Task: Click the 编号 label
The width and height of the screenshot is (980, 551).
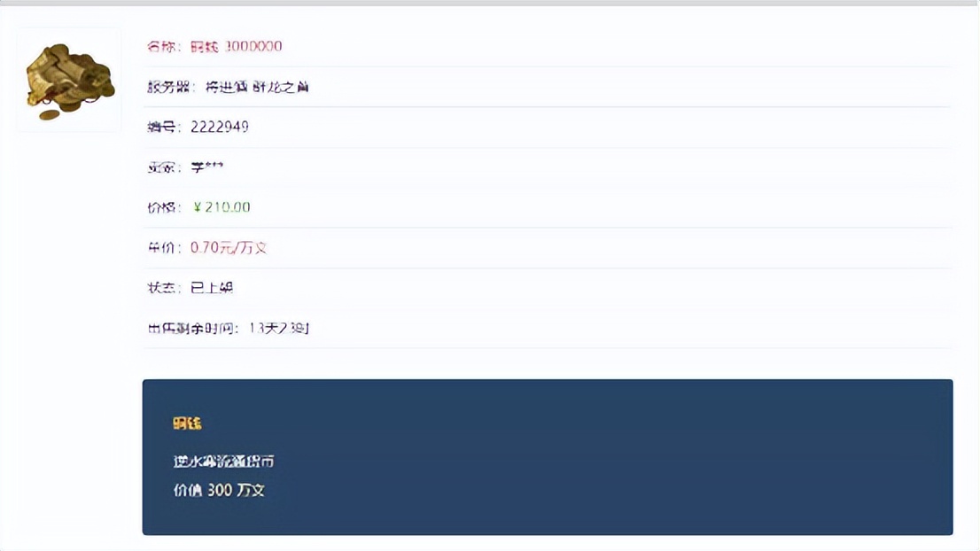Action: click(x=164, y=127)
